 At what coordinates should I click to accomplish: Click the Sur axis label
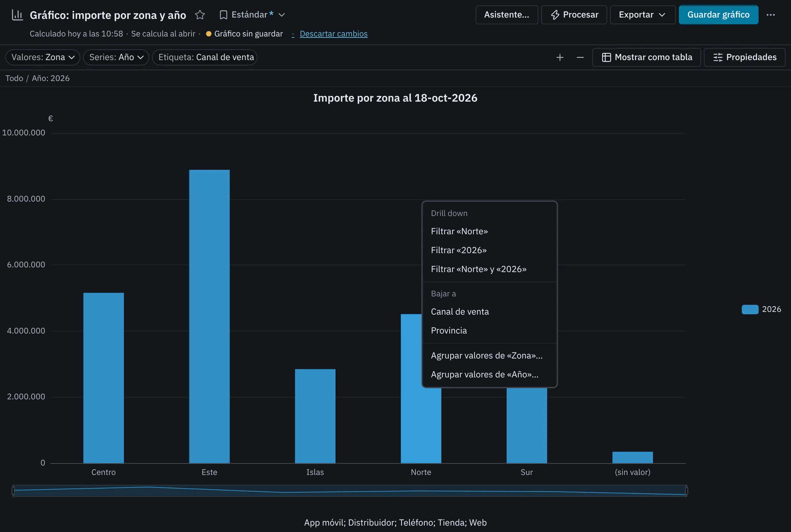tap(527, 472)
